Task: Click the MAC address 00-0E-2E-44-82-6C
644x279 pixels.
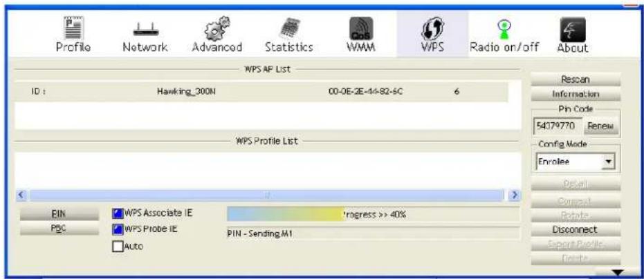Action: (365, 91)
